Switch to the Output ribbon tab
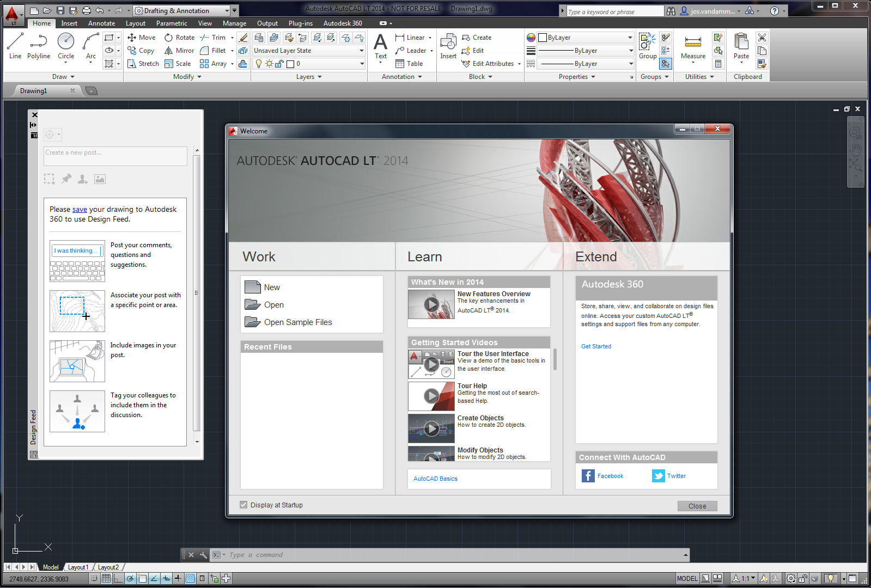 [267, 23]
